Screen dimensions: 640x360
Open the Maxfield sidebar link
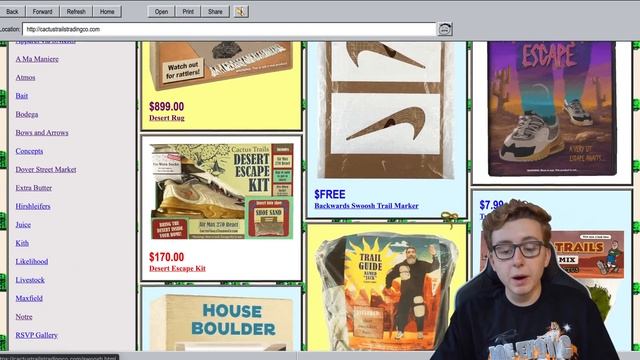[29, 298]
